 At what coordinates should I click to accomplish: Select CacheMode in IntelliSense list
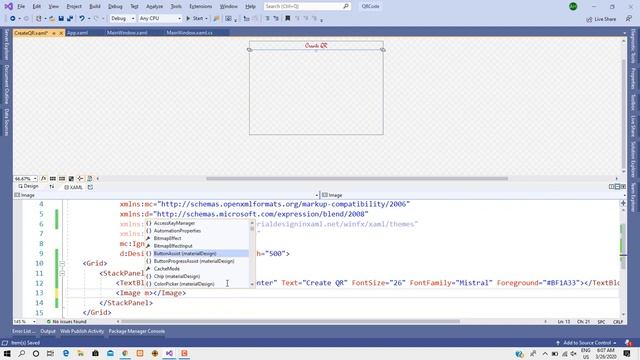click(x=197, y=269)
